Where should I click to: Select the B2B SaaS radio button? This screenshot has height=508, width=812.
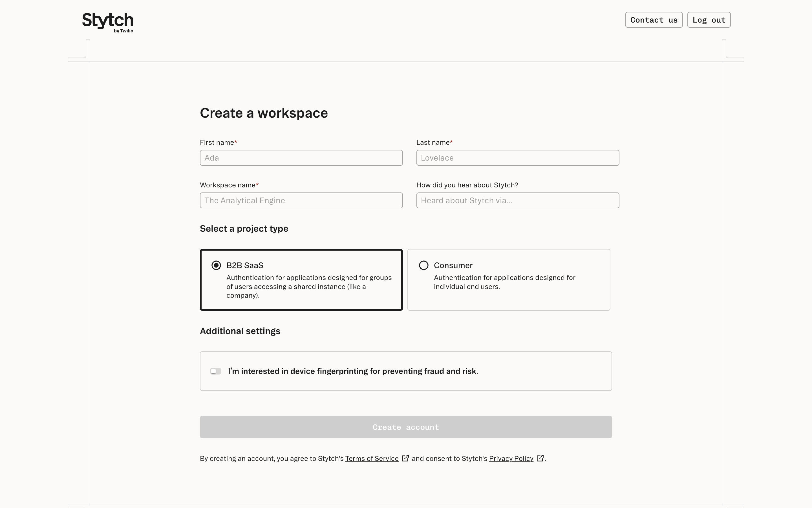point(216,265)
